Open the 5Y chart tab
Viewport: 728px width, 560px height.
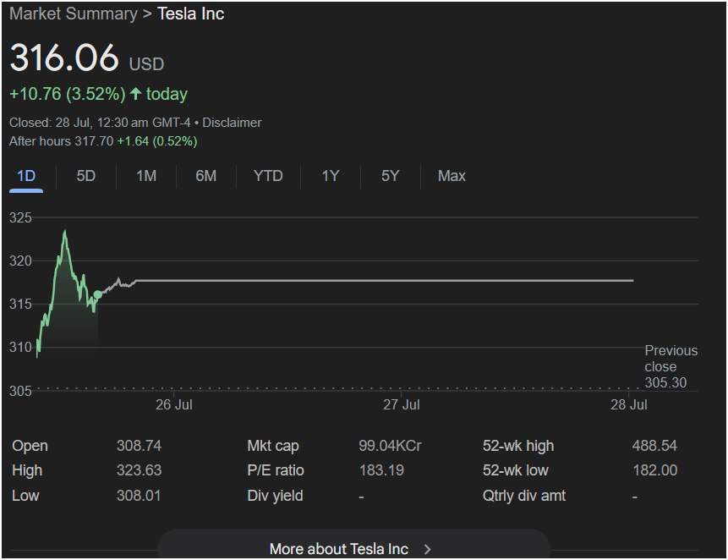tap(390, 176)
